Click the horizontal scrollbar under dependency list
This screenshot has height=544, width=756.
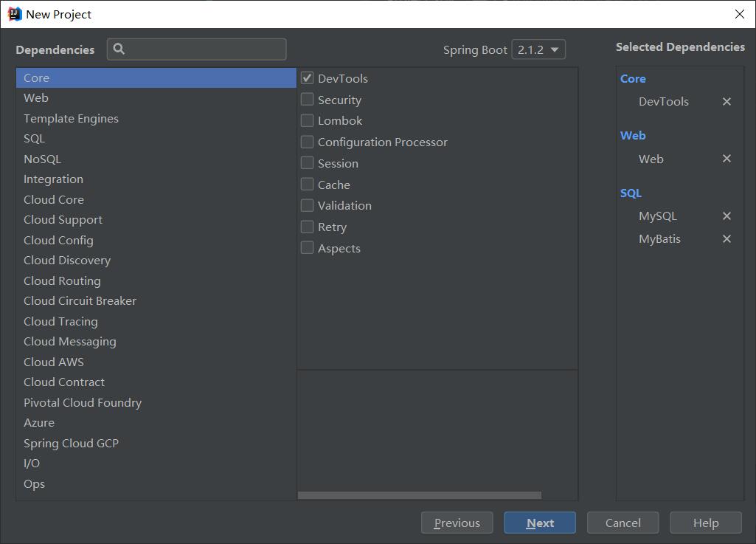pyautogui.click(x=419, y=495)
